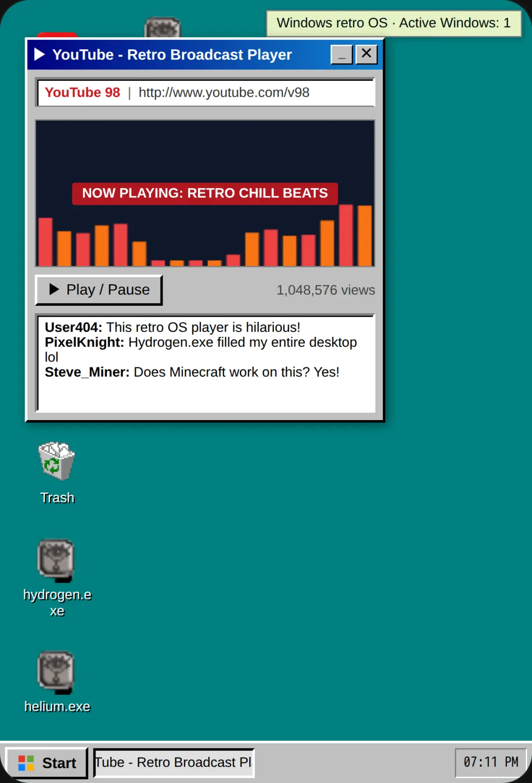Click the 1,048,576 views counter
Image resolution: width=532 pixels, height=783 pixels.
click(x=326, y=290)
